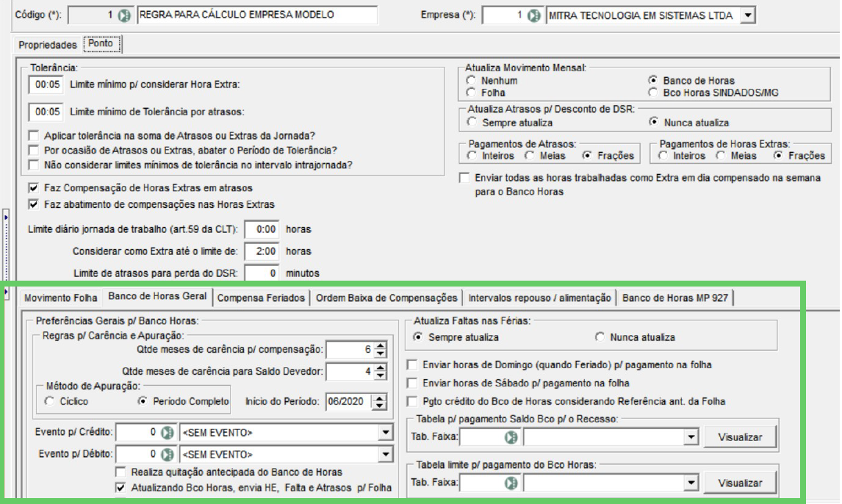Select Sempre atualiza for Faltas nas Férias

(418, 336)
